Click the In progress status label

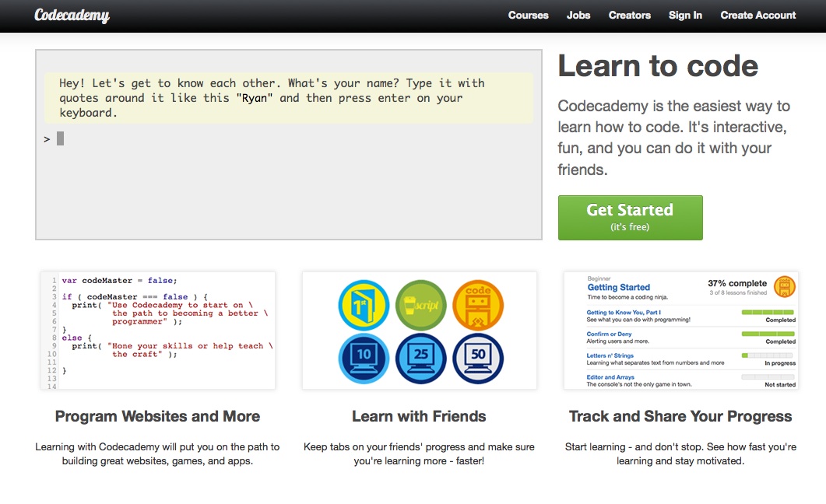pyautogui.click(x=780, y=363)
